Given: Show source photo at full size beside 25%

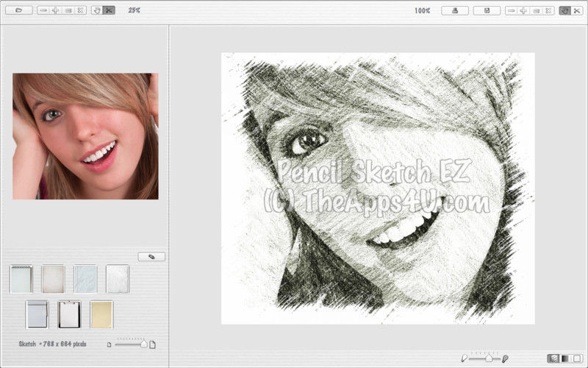Looking at the screenshot, I should (x=80, y=10).
